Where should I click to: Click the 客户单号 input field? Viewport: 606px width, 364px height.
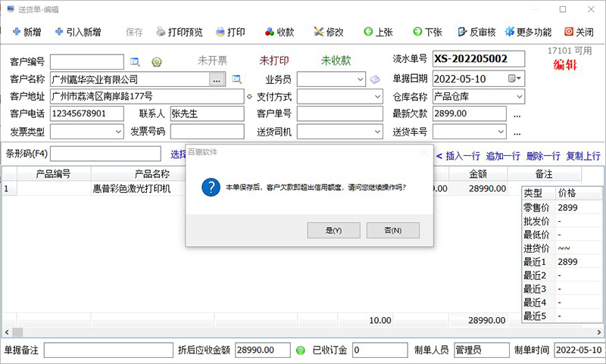point(339,114)
